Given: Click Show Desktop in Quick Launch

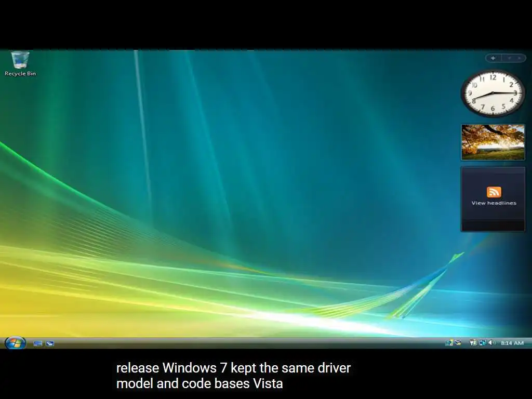Looking at the screenshot, I should pos(38,343).
